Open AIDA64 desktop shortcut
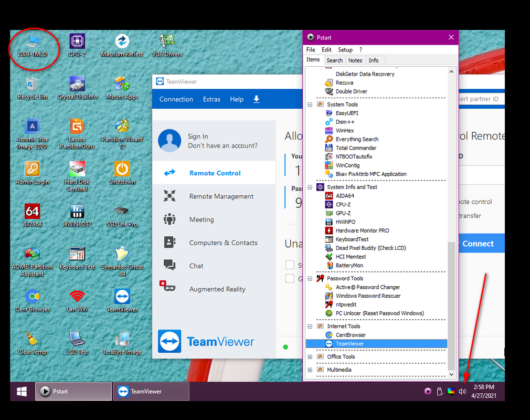The height and width of the screenshot is (420, 530). tap(33, 216)
